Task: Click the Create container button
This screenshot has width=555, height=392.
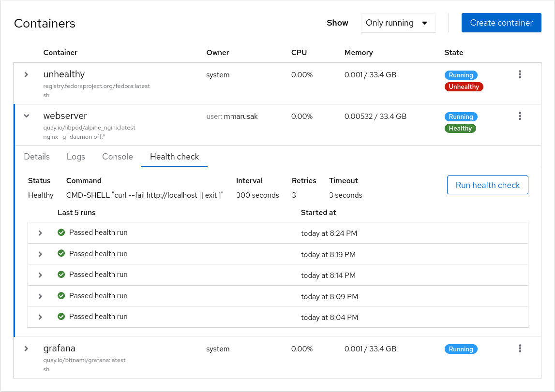Action: (x=501, y=23)
